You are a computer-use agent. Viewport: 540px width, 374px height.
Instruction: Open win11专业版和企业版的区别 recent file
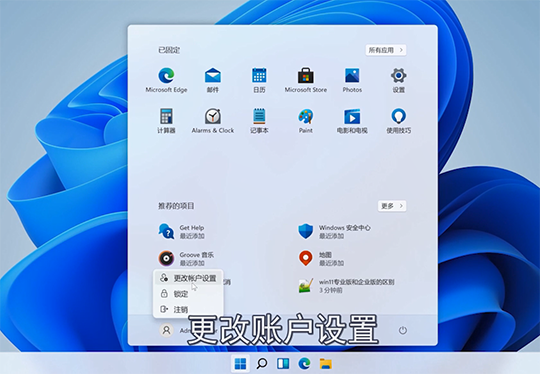[346, 286]
